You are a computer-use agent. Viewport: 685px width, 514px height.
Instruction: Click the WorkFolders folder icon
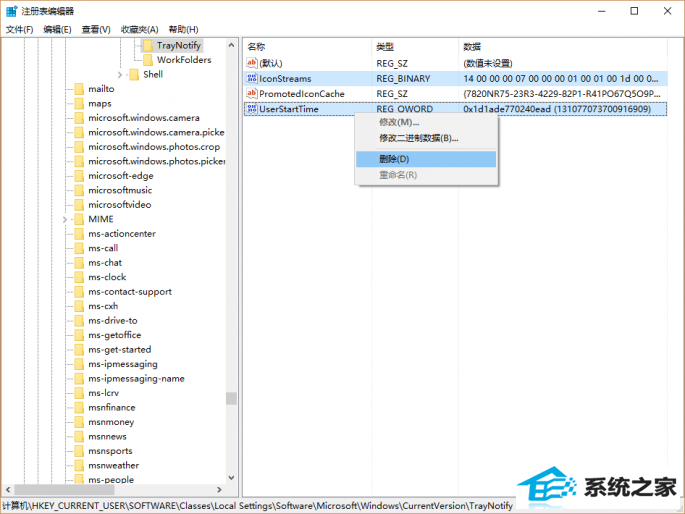148,60
